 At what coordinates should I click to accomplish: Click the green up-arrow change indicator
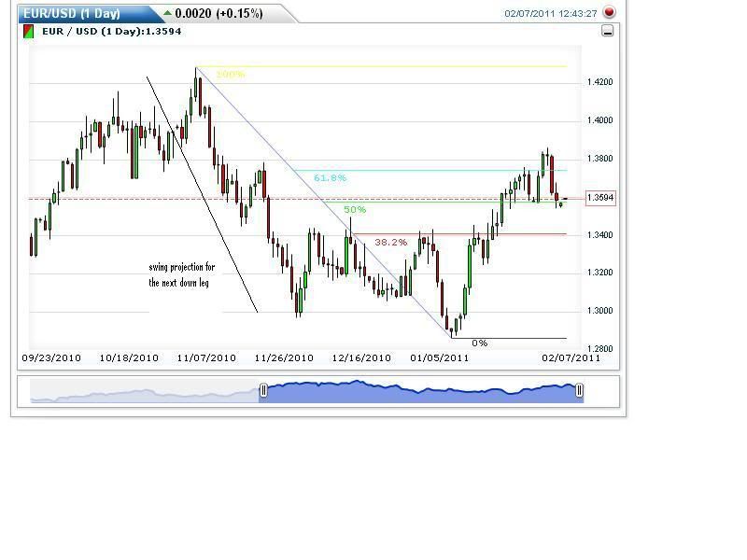(x=167, y=13)
